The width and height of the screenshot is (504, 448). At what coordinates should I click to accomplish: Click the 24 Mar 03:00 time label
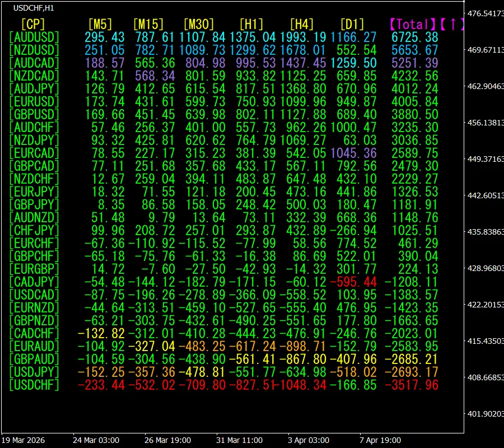tap(96, 440)
